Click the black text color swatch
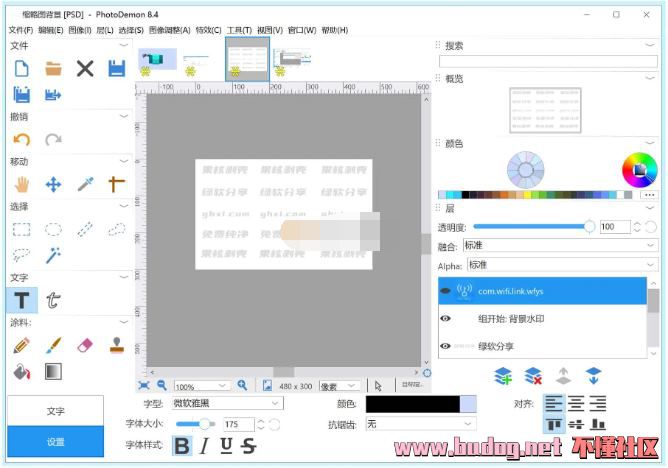The height and width of the screenshot is (468, 668). 412,404
